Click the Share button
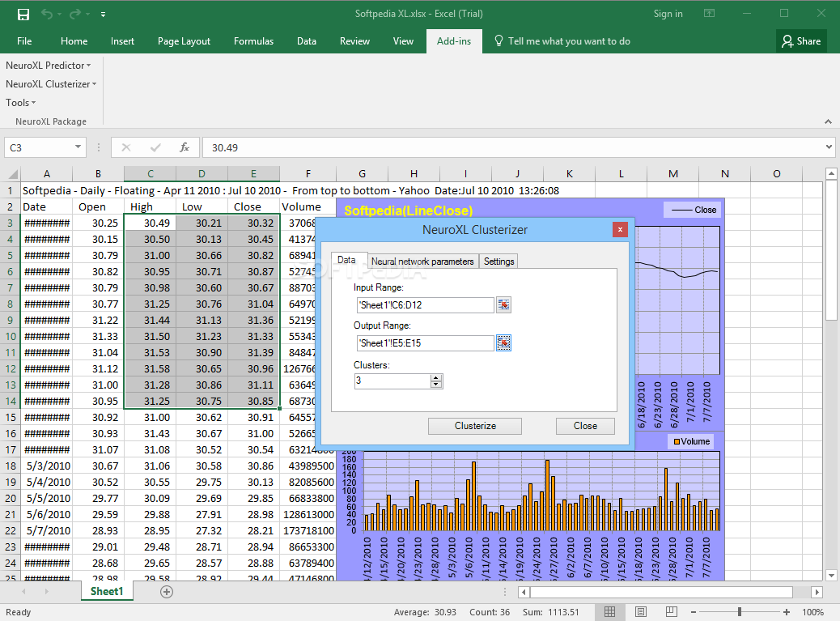Screen dimensions: 840x621 coord(801,41)
